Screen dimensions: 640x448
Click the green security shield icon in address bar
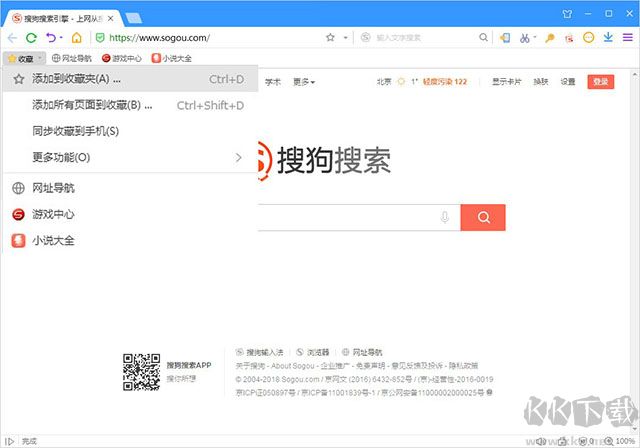[x=100, y=38]
